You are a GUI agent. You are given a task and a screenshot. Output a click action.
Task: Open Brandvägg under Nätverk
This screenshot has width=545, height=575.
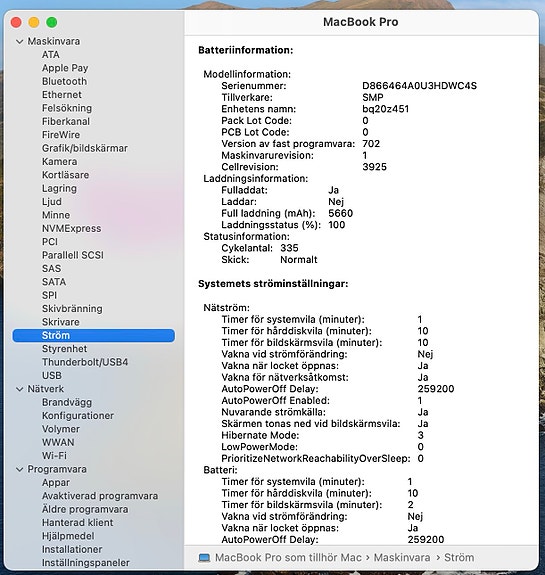click(x=67, y=403)
